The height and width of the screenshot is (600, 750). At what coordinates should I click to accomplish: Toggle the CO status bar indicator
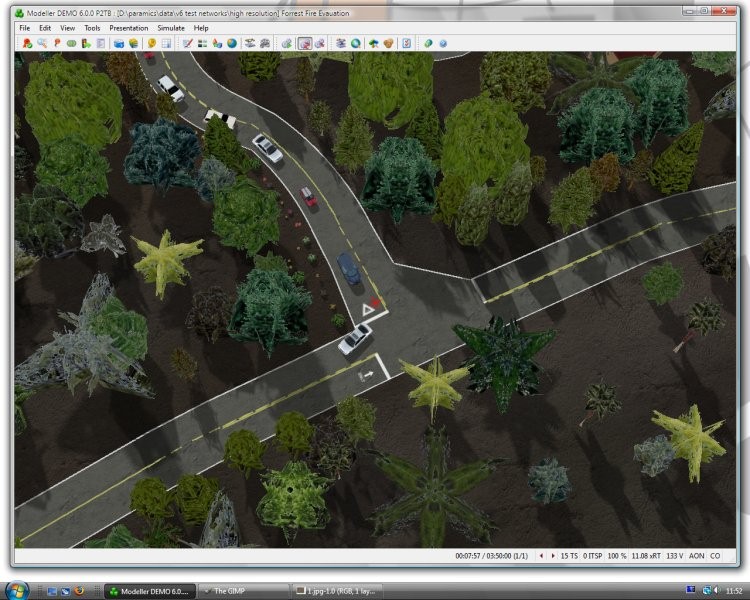(x=715, y=555)
